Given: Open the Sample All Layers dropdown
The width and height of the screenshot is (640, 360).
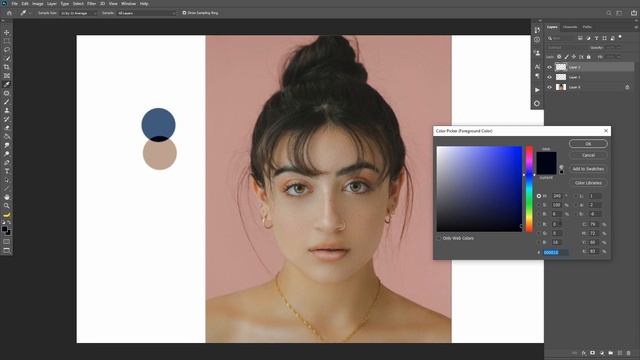Looking at the screenshot, I should coord(146,13).
